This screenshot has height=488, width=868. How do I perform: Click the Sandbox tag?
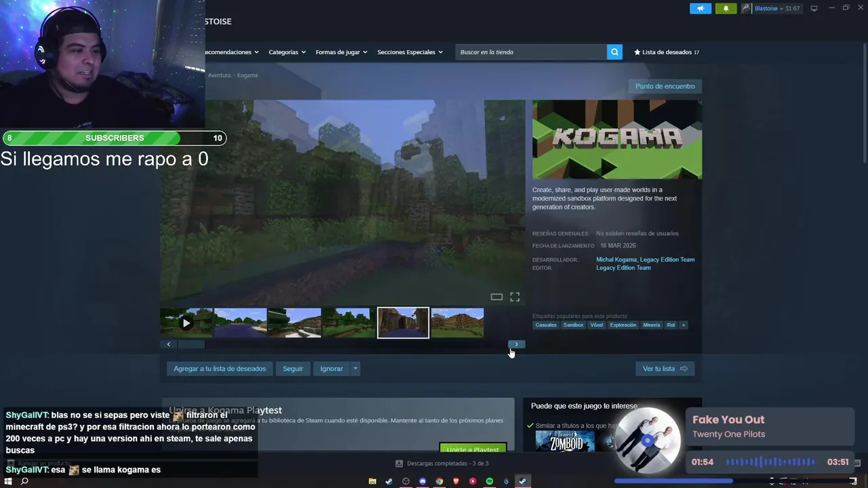(x=573, y=325)
